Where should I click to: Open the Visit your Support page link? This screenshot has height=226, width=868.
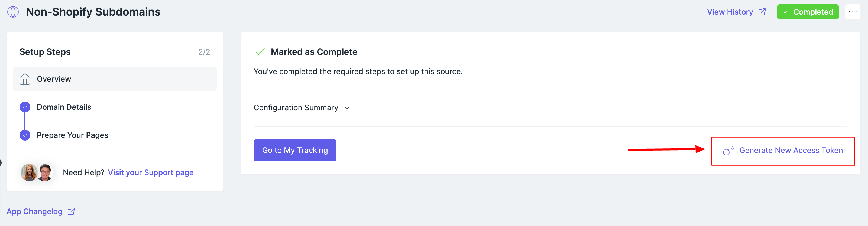click(x=151, y=172)
